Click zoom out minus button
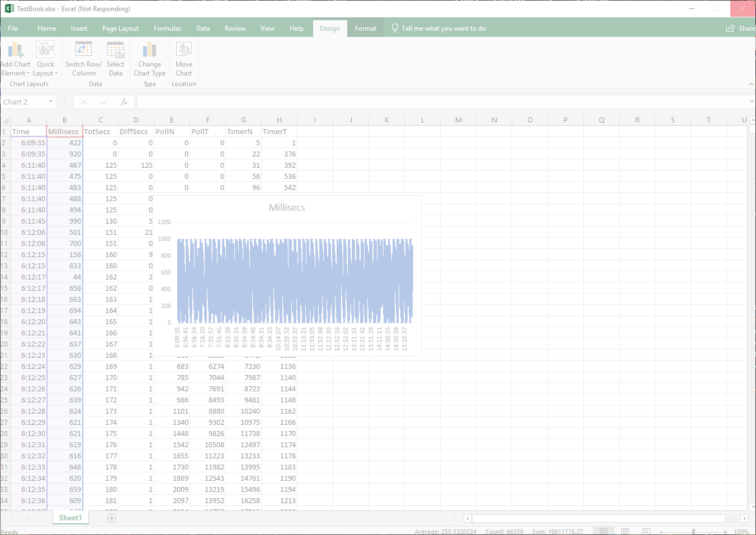 point(661,532)
